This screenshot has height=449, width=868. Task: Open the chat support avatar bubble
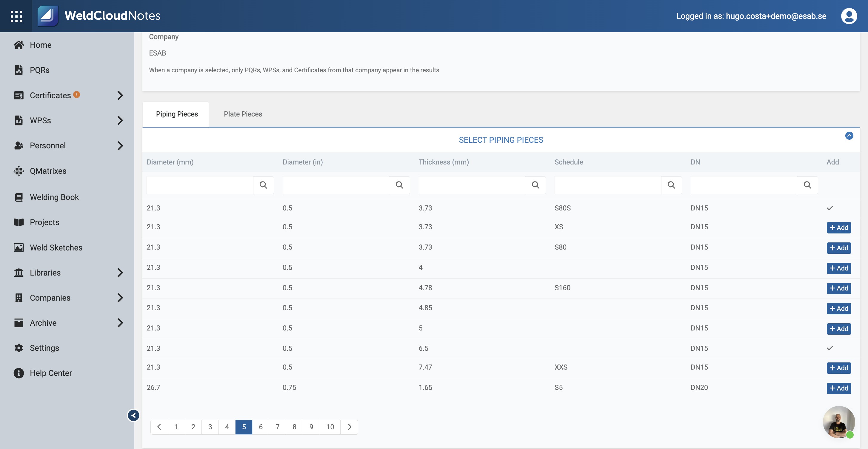pyautogui.click(x=839, y=422)
